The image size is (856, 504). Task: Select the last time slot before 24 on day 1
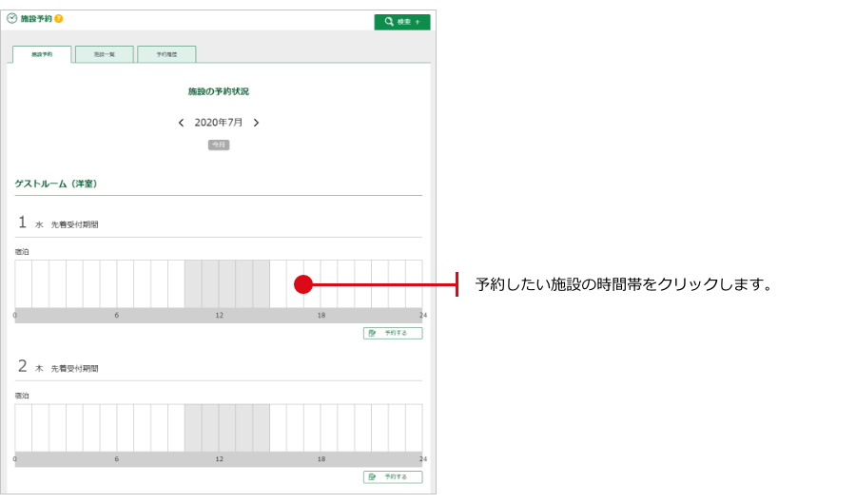(x=414, y=284)
